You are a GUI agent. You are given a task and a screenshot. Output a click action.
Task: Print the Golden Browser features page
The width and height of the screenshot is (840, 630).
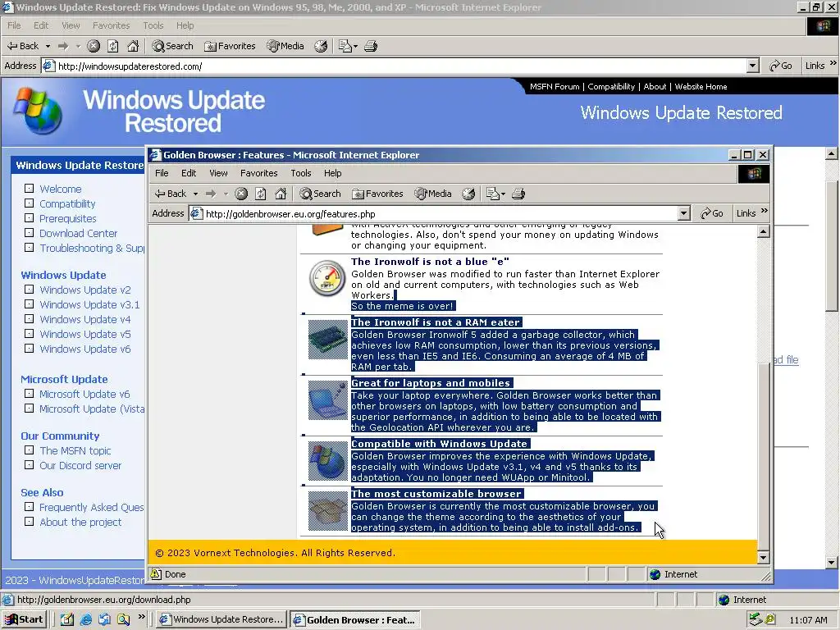pos(518,194)
